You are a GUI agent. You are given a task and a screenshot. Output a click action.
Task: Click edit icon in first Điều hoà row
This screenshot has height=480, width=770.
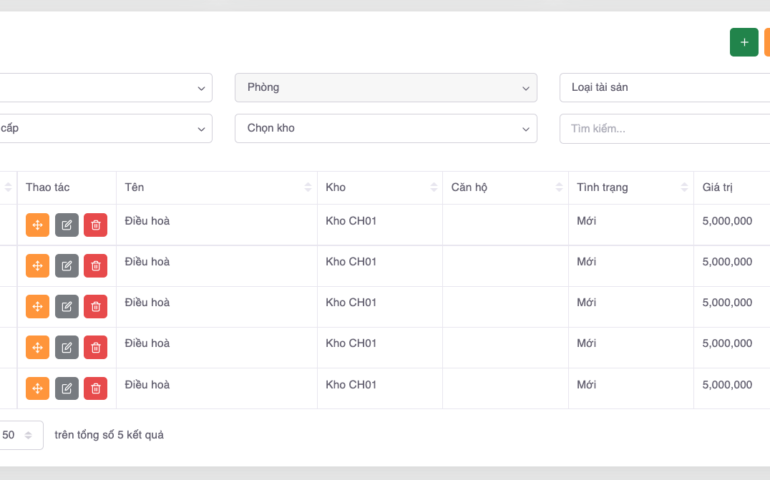tap(66, 225)
